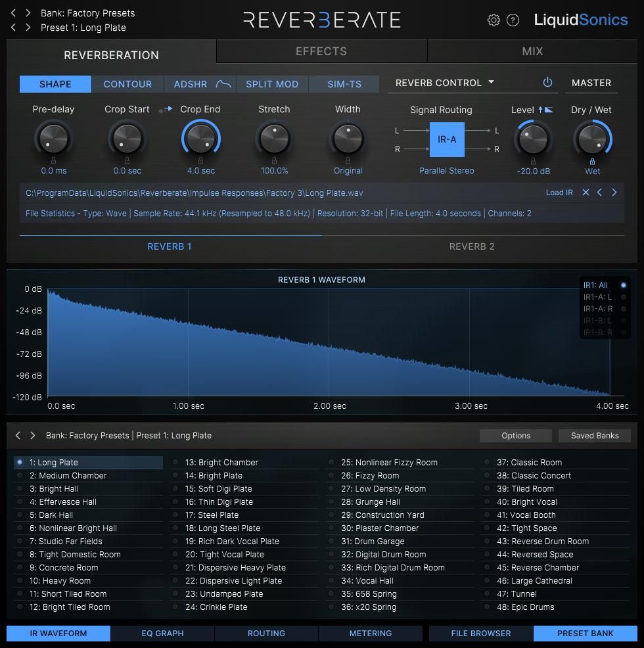Lock the Crop Start parameter
This screenshot has height=648, width=644.
pos(127,160)
